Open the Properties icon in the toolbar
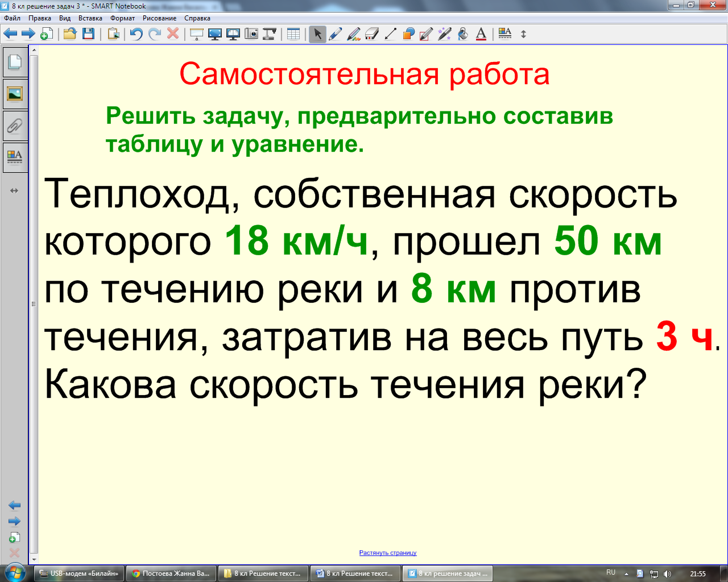The height and width of the screenshot is (582, 728). (505, 34)
